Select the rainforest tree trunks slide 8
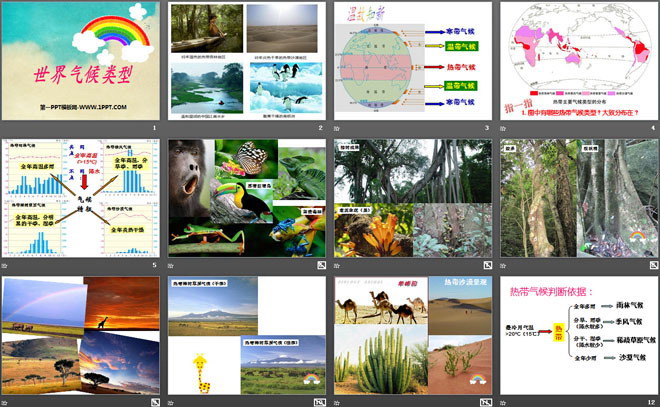660x407 pixels. point(577,198)
